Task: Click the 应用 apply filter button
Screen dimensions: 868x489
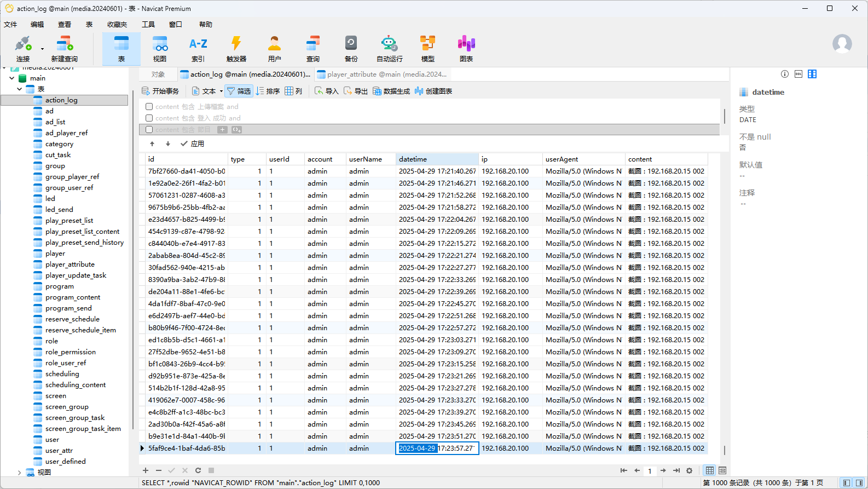Action: coord(192,143)
